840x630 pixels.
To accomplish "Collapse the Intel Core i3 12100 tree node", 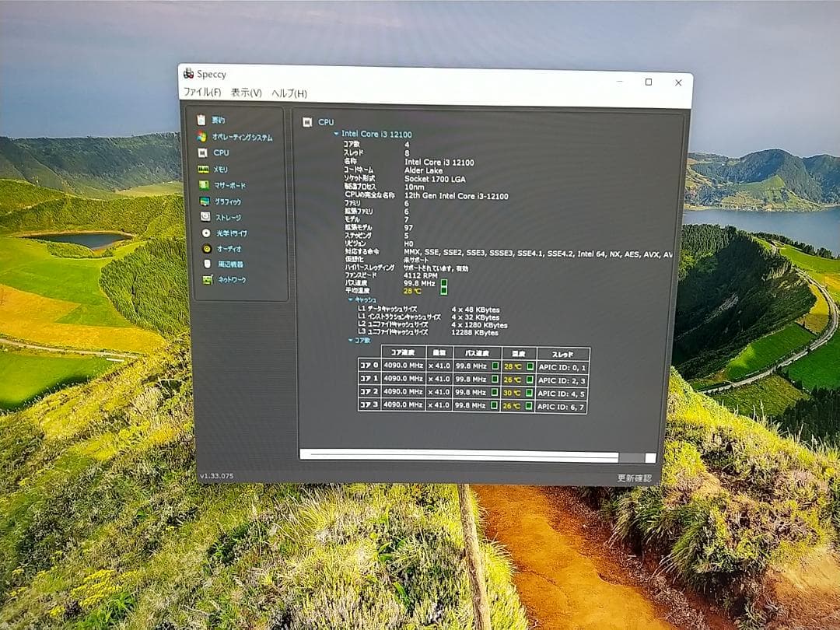I will 336,135.
